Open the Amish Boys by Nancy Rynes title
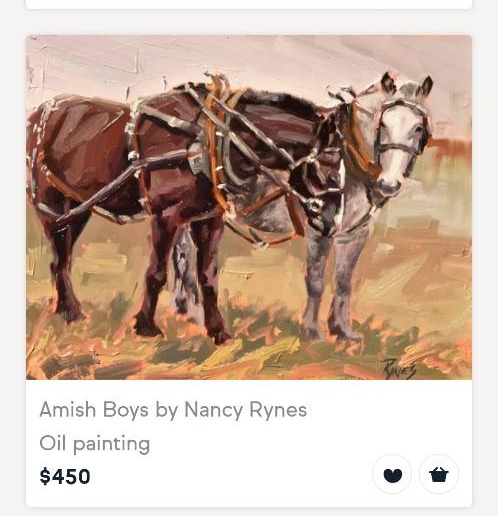Viewport: 498px width, 516px height. [173, 410]
